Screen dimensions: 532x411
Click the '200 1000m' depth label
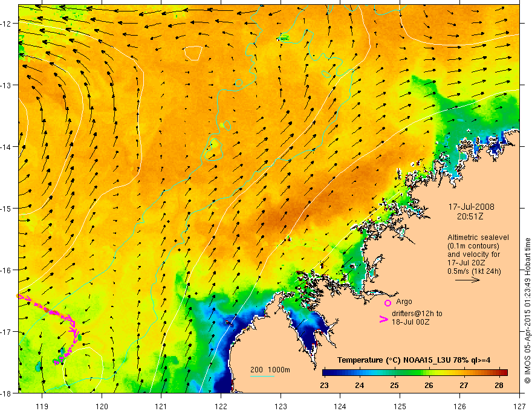point(270,370)
